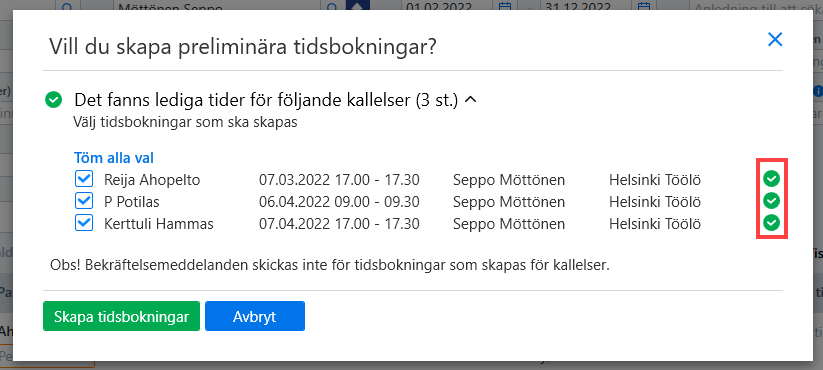Click the green 'Skapa tidsbokningar' button
Viewport: 823px width, 370px height.
click(121, 316)
